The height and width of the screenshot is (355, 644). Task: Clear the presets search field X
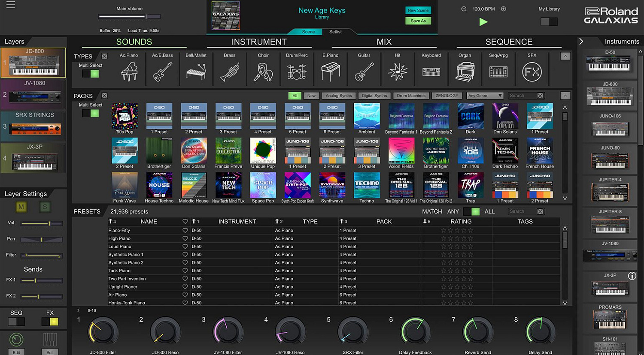click(540, 211)
